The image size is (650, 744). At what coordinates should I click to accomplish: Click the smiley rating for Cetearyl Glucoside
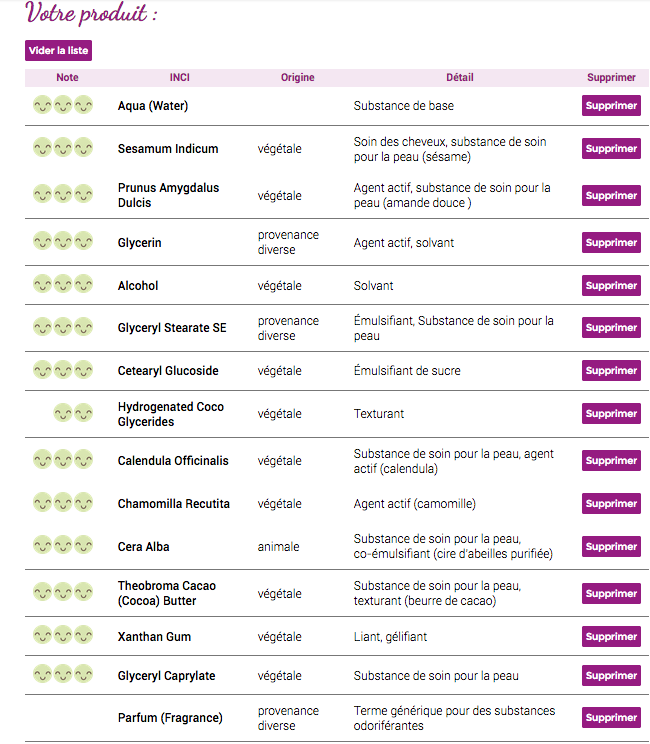[63, 369]
